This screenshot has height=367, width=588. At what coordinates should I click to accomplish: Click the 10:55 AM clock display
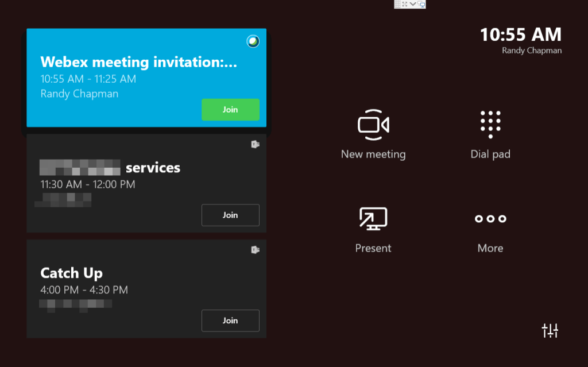click(x=520, y=35)
